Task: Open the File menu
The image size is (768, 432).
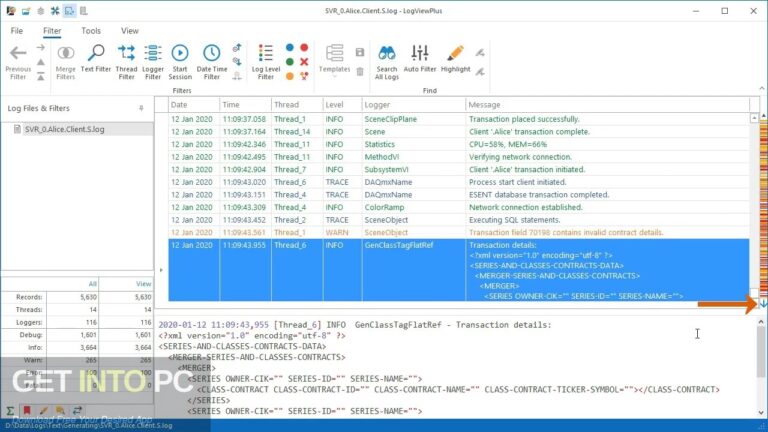Action: tap(17, 31)
